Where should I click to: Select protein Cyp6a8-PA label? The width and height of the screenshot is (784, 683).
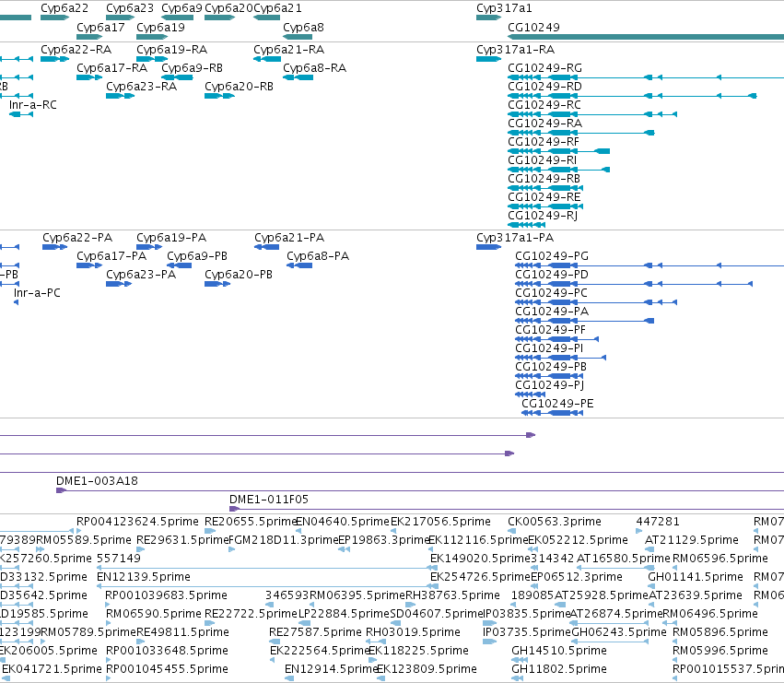pos(318,256)
